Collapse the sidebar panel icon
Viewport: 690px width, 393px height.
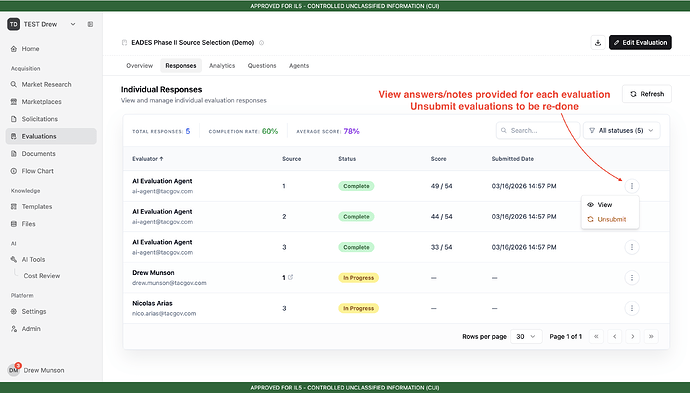point(90,24)
